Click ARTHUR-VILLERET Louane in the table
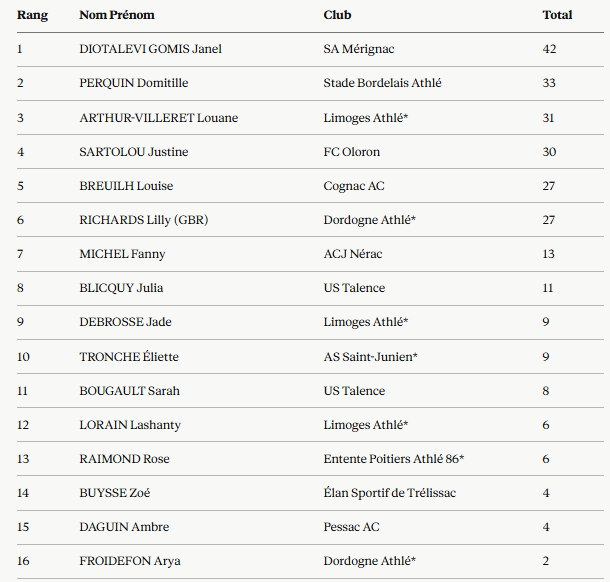Viewport: 610px width, 582px height. pos(159,117)
